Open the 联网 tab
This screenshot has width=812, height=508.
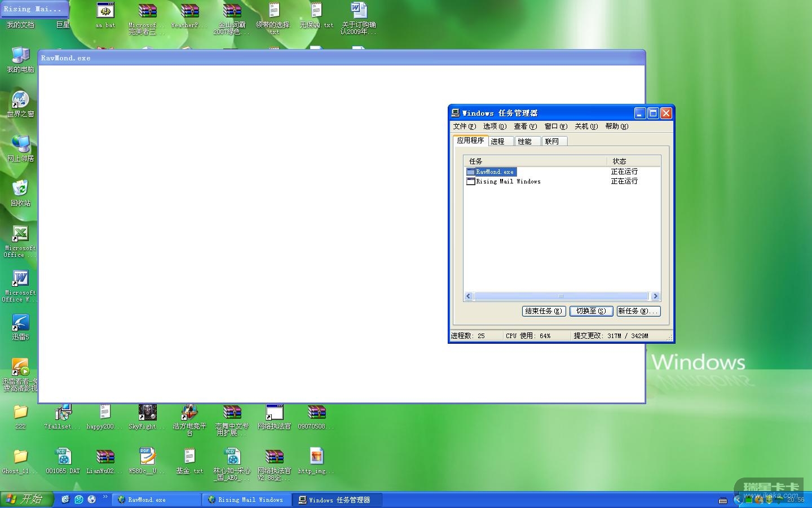[552, 142]
